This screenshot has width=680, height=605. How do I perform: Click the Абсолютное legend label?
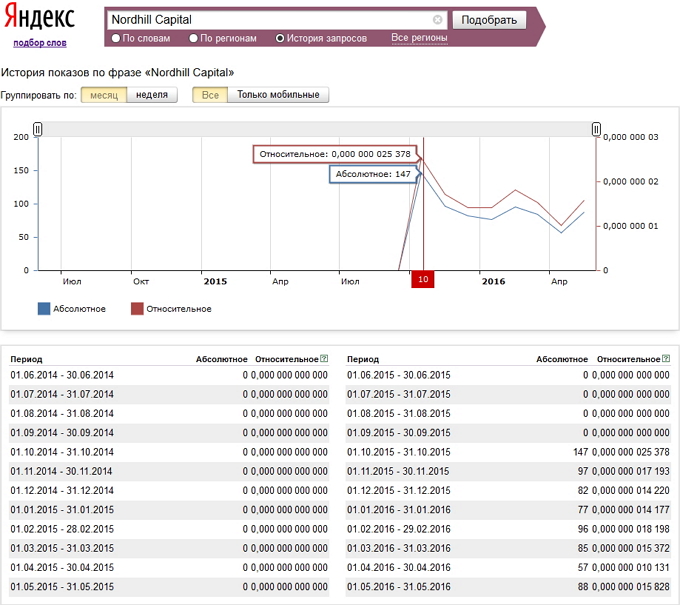pos(79,309)
